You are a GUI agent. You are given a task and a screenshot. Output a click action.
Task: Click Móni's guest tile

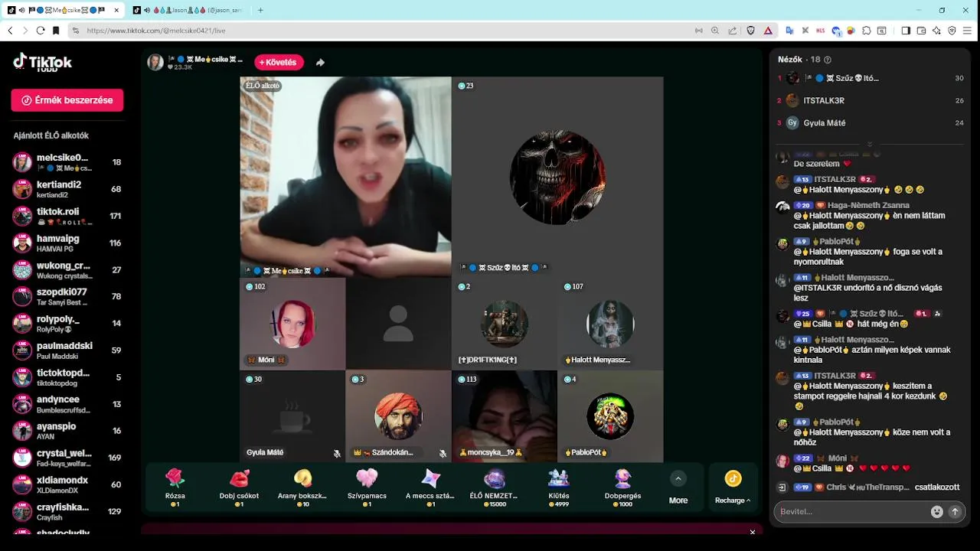pyautogui.click(x=292, y=324)
